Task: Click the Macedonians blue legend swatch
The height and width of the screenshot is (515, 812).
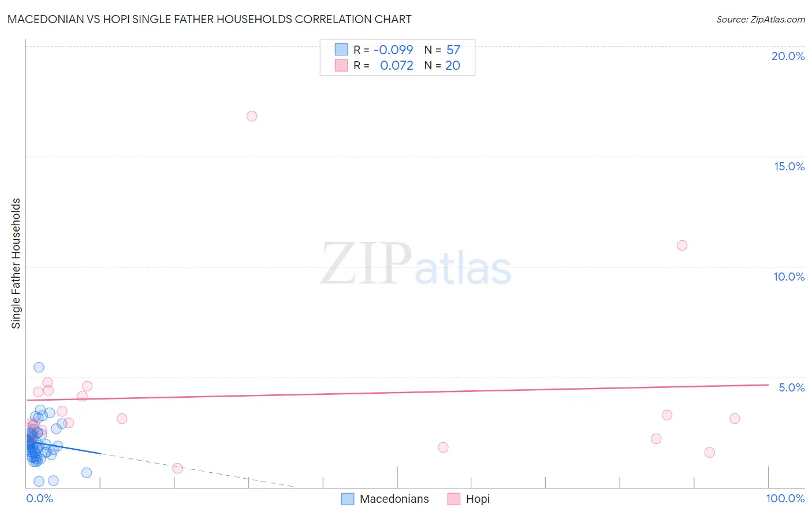Action: [x=348, y=499]
